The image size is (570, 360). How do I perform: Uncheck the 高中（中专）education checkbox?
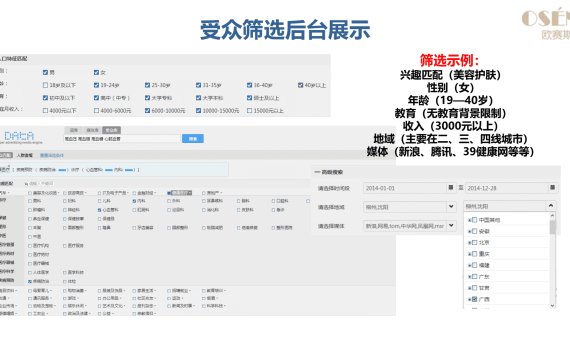pyautogui.click(x=96, y=98)
